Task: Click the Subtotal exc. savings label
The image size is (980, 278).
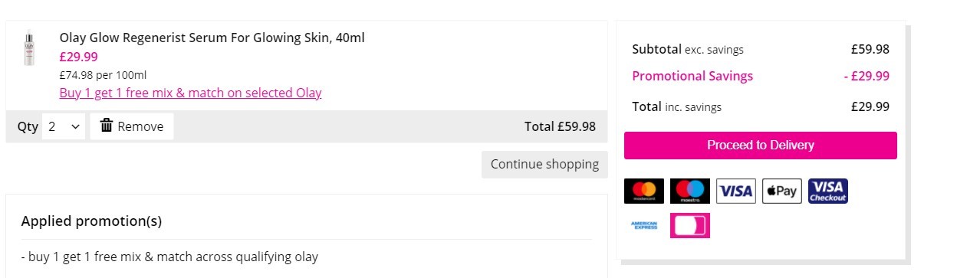Action: pyautogui.click(x=688, y=49)
